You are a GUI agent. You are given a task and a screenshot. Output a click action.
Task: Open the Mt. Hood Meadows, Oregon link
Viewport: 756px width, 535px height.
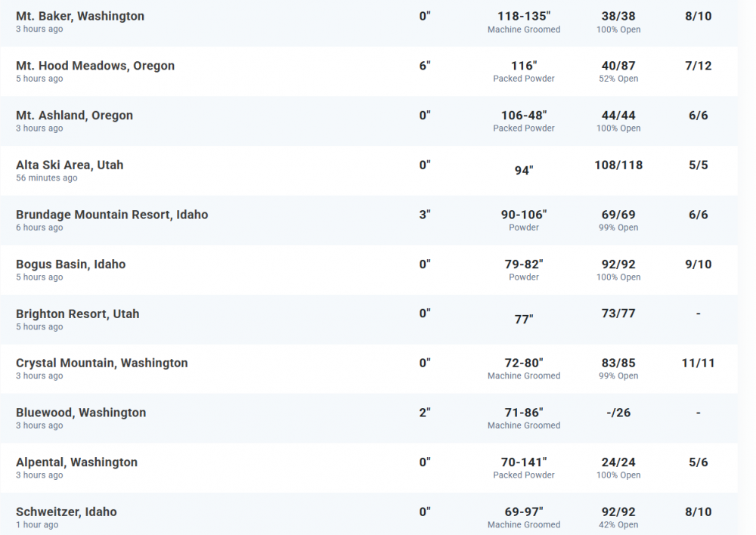[x=95, y=66]
